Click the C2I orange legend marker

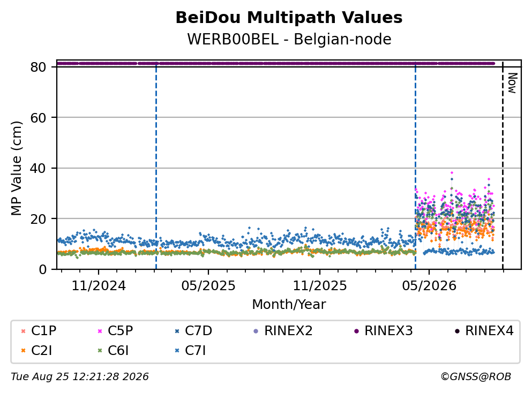click(x=23, y=351)
